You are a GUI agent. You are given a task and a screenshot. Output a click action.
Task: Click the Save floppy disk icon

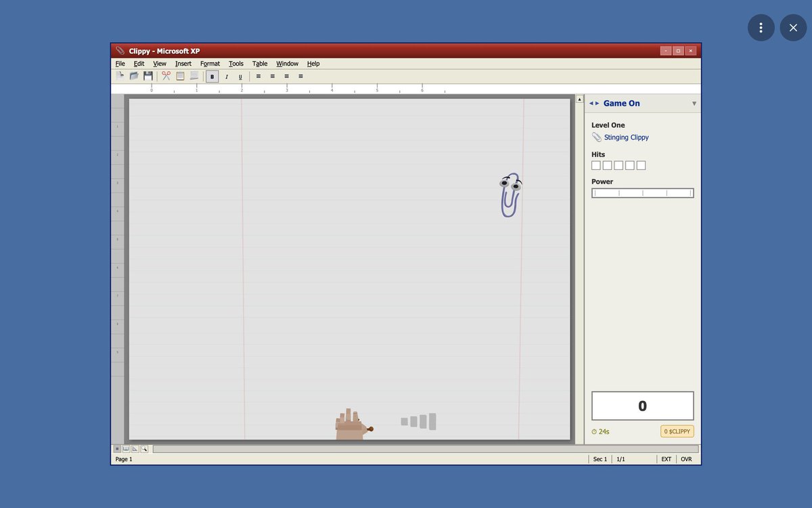(x=148, y=77)
